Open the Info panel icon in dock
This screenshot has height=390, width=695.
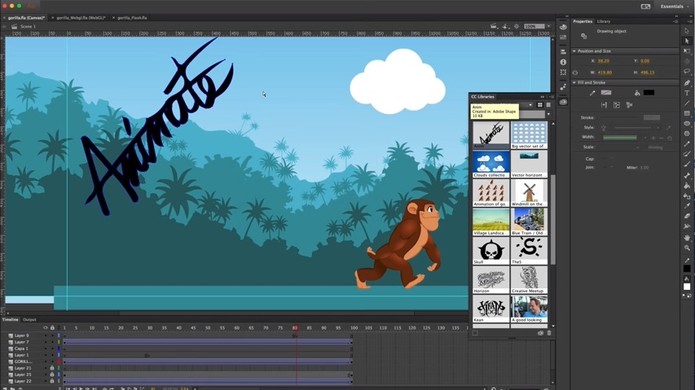[563, 62]
